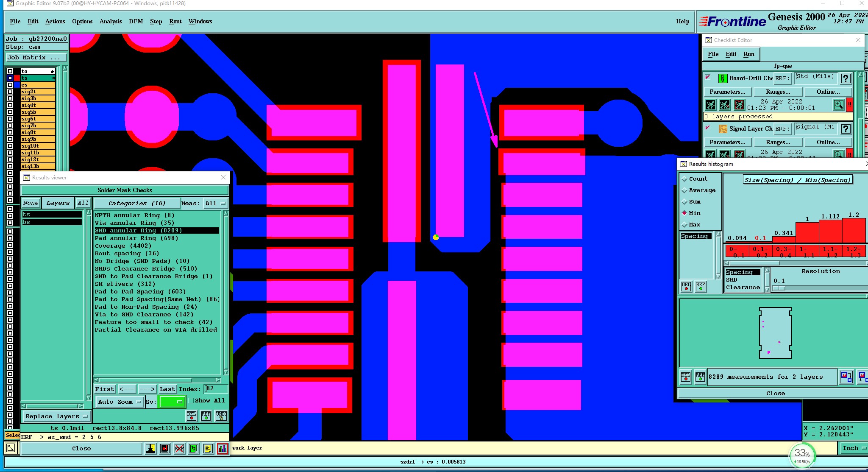Click the histogram-to-layer export icon with down arrow
The image size is (868, 472).
coord(846,377)
